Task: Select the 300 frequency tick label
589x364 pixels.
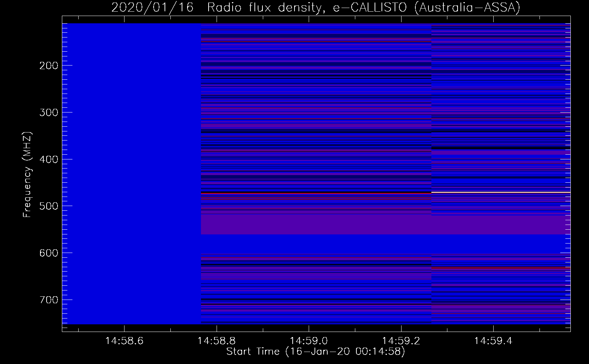Action: pos(49,112)
